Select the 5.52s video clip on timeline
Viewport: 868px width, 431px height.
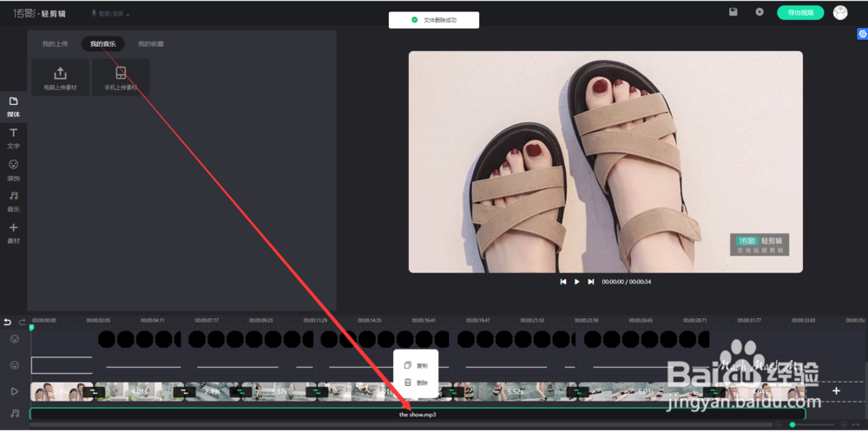click(x=515, y=392)
